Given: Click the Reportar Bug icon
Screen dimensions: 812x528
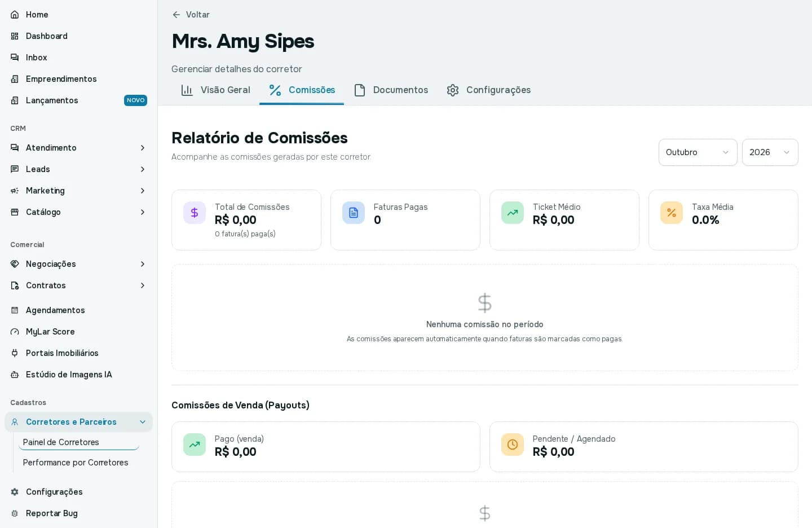Looking at the screenshot, I should tap(15, 513).
